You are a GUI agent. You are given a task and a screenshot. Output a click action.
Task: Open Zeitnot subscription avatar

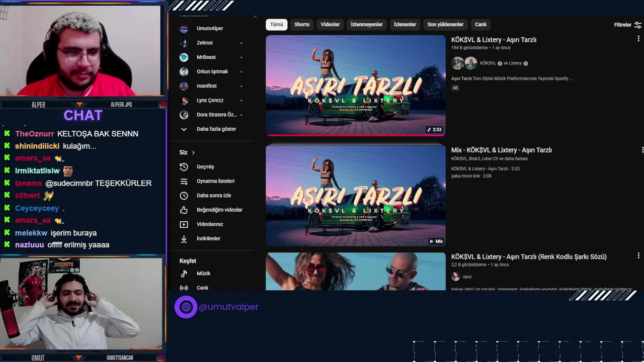(x=184, y=43)
